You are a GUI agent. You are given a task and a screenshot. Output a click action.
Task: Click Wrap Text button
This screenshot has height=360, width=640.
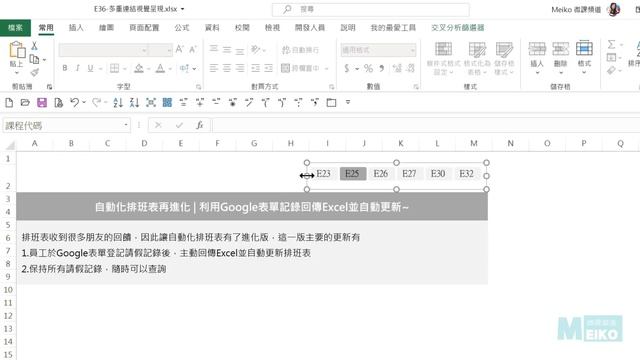pos(300,50)
